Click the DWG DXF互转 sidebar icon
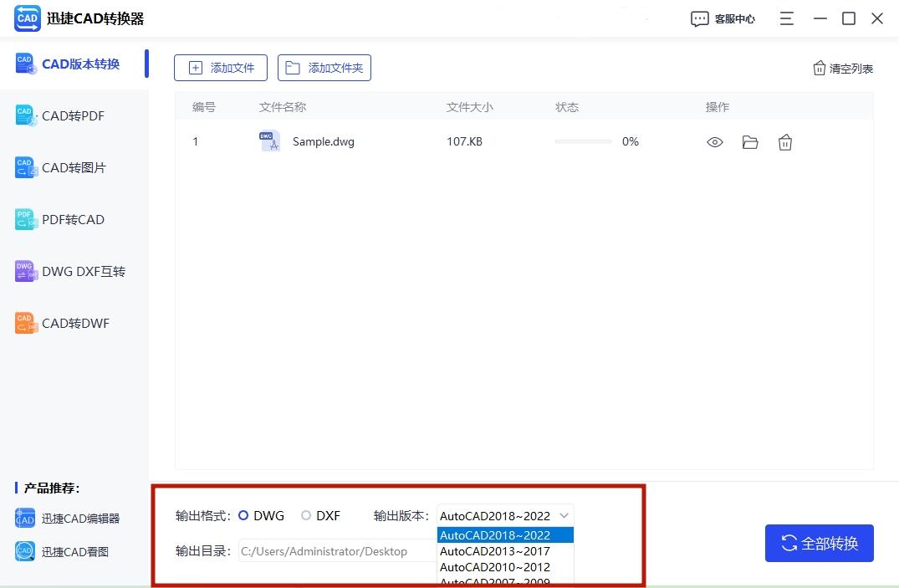Screen dimensions: 899x588 (26, 271)
